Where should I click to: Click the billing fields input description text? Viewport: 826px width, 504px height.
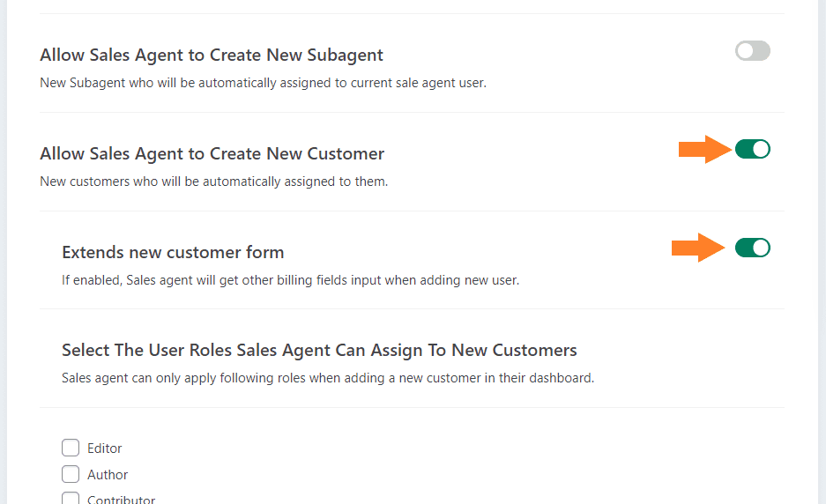coord(290,279)
